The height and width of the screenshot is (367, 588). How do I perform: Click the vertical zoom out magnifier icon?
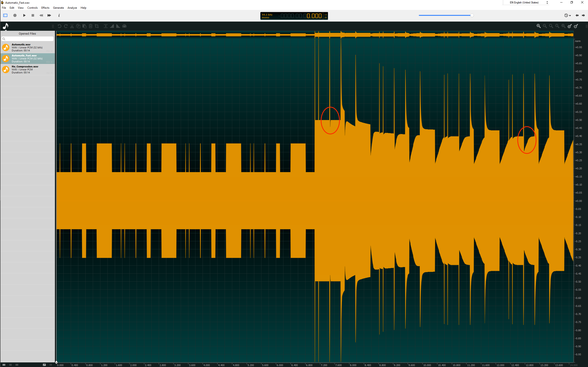point(576,26)
